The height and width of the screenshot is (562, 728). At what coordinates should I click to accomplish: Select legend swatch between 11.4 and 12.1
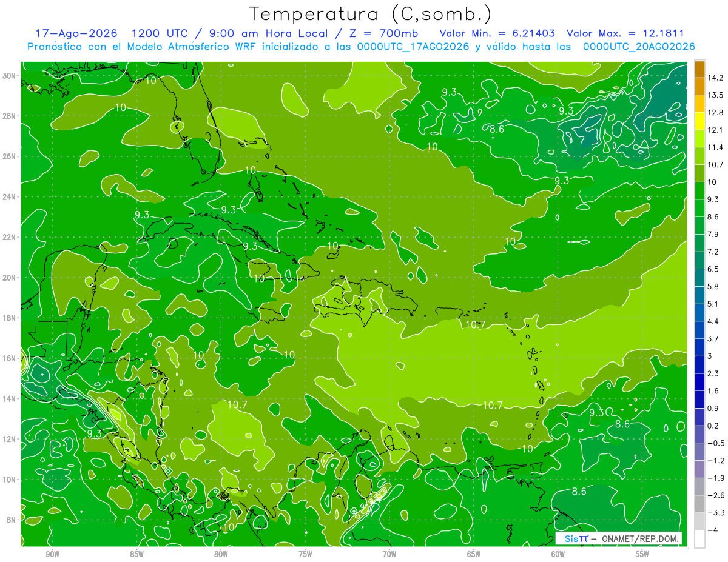(x=699, y=139)
